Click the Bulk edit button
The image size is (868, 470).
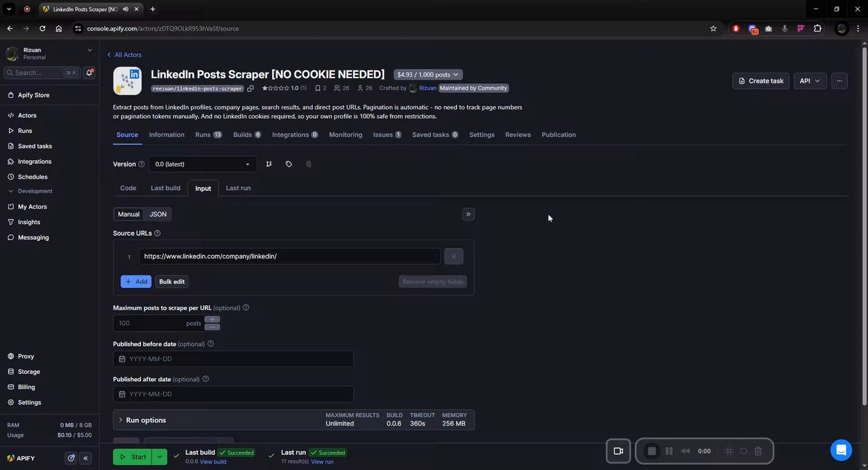pos(172,281)
